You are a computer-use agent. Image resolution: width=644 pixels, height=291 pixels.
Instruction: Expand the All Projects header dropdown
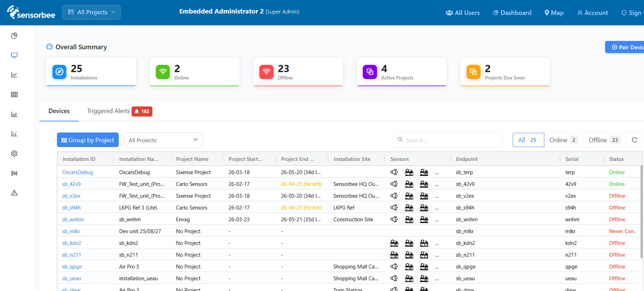[x=91, y=12]
